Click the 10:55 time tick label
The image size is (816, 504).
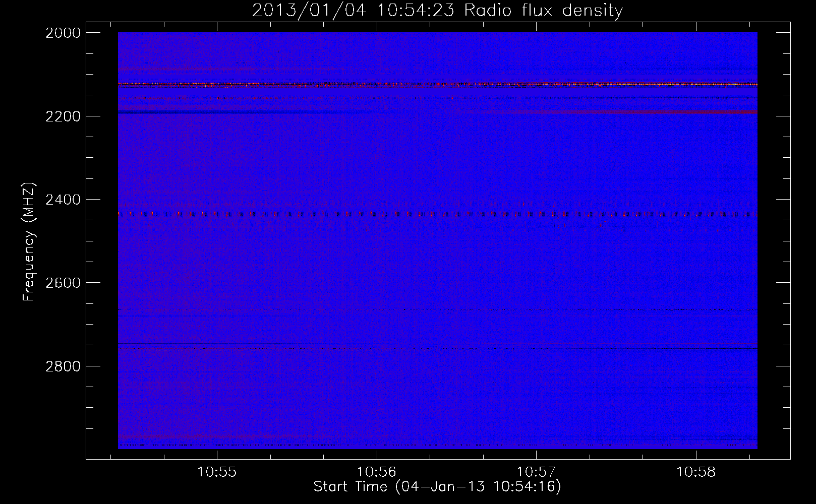[217, 472]
